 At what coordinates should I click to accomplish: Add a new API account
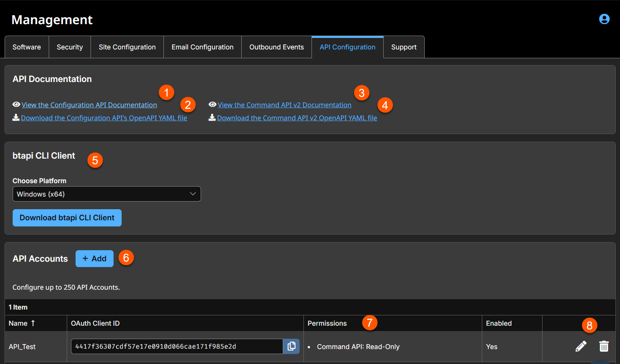[x=94, y=259]
